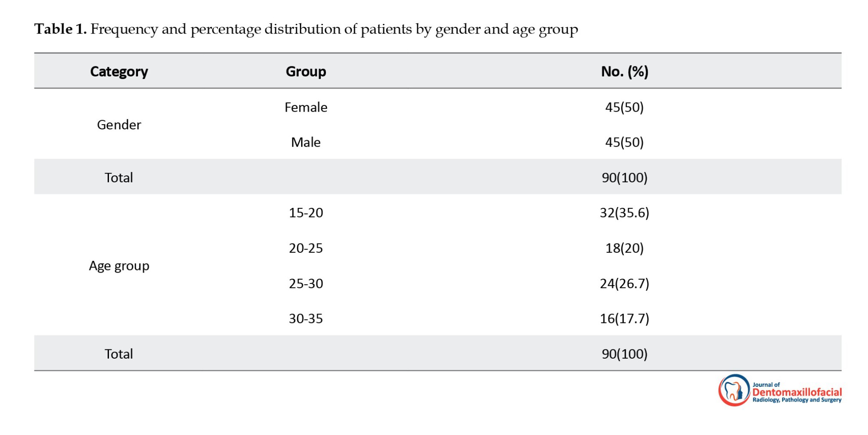Viewport: 868px width, 435px height.
Task: Click the 90(100) age group total value
Action: 624,354
